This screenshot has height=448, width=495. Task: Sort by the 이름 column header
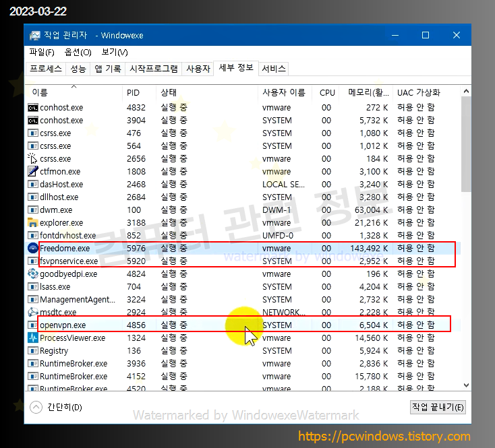(74, 93)
